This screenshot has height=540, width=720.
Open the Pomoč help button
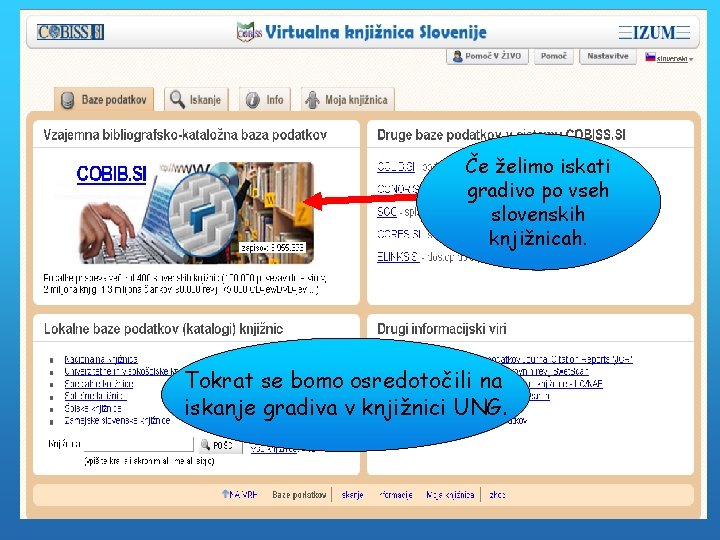[553, 56]
